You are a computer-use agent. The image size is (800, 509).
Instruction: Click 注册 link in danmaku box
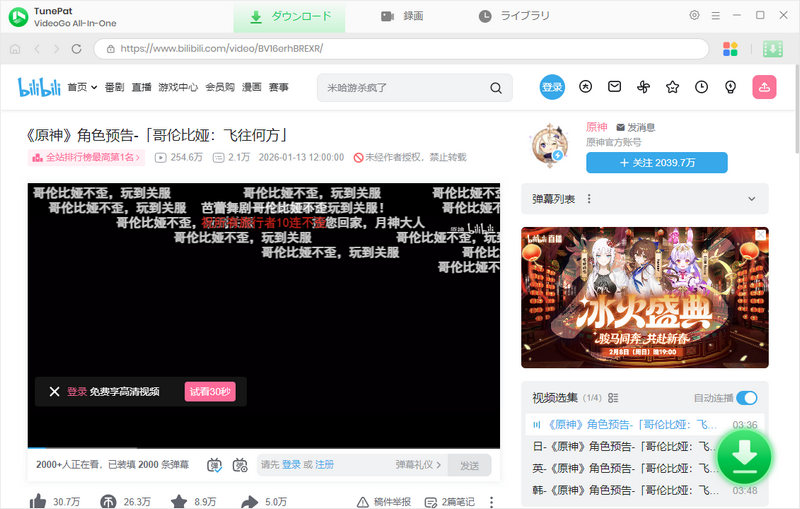coord(324,465)
